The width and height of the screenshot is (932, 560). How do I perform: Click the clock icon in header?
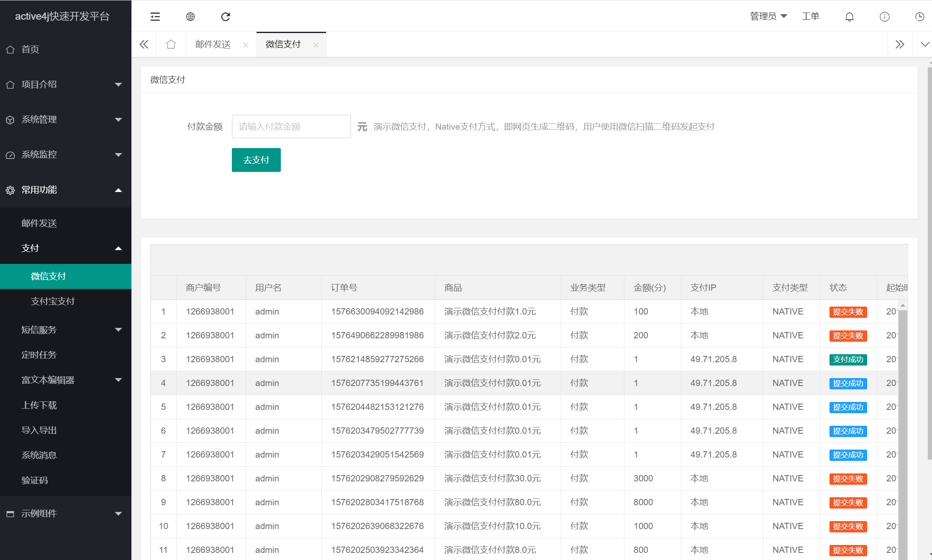[x=919, y=17]
